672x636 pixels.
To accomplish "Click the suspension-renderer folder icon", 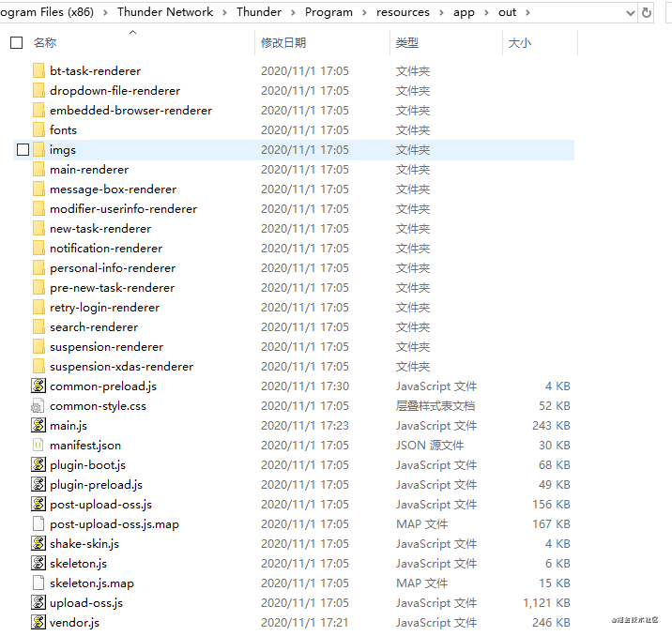I will [38, 346].
